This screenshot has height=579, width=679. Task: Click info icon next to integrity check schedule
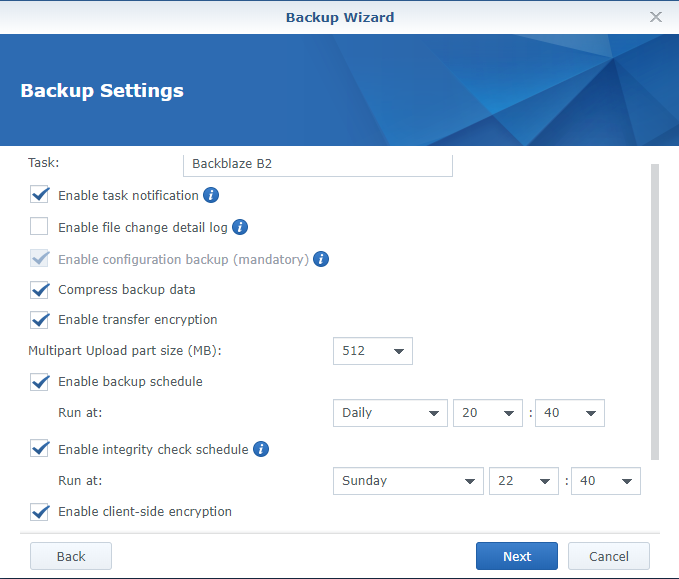click(x=261, y=449)
